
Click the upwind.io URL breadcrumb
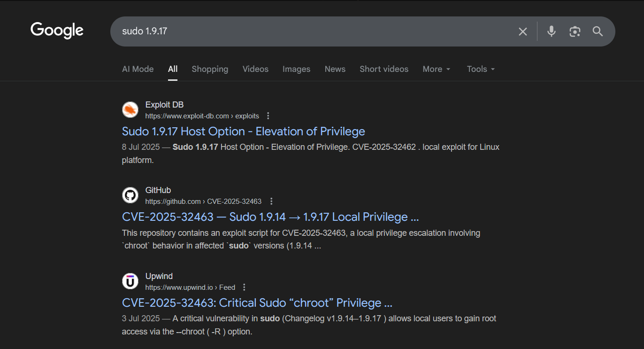(x=190, y=287)
